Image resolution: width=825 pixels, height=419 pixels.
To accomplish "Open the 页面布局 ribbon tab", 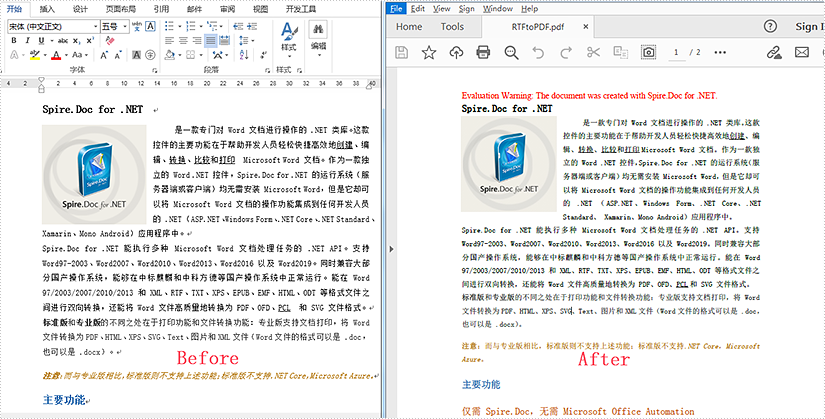I will pos(120,9).
